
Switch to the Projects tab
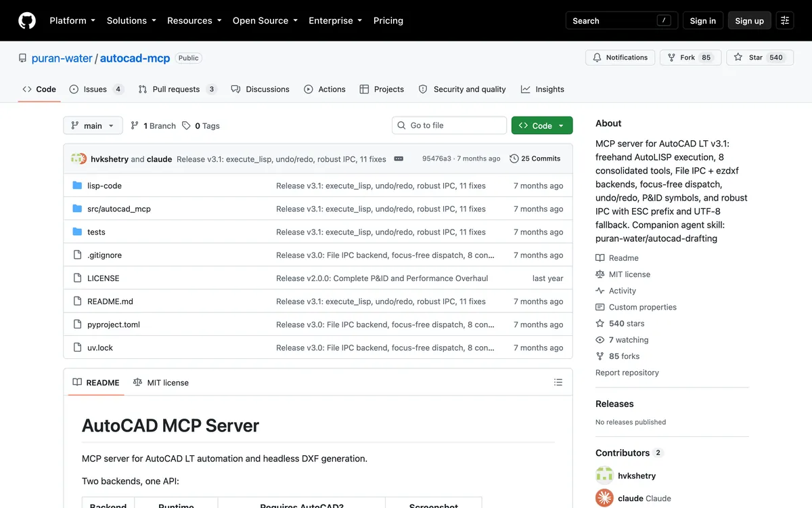[382, 89]
